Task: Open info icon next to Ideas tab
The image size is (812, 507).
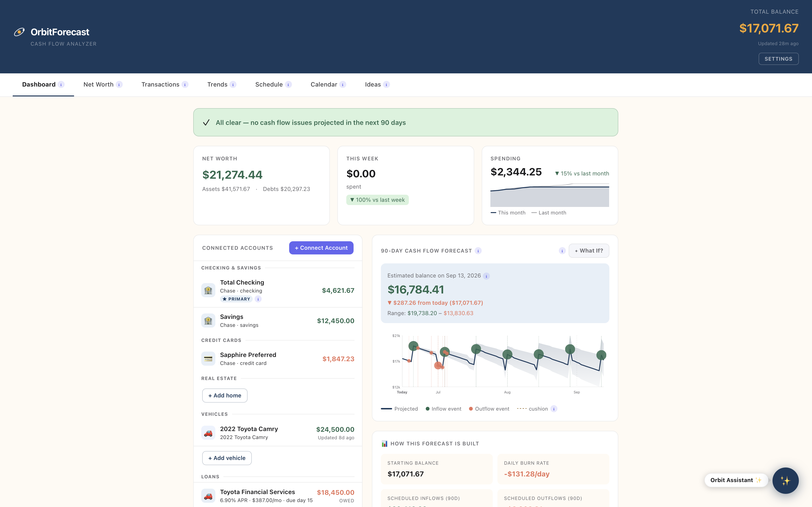Action: [386, 84]
